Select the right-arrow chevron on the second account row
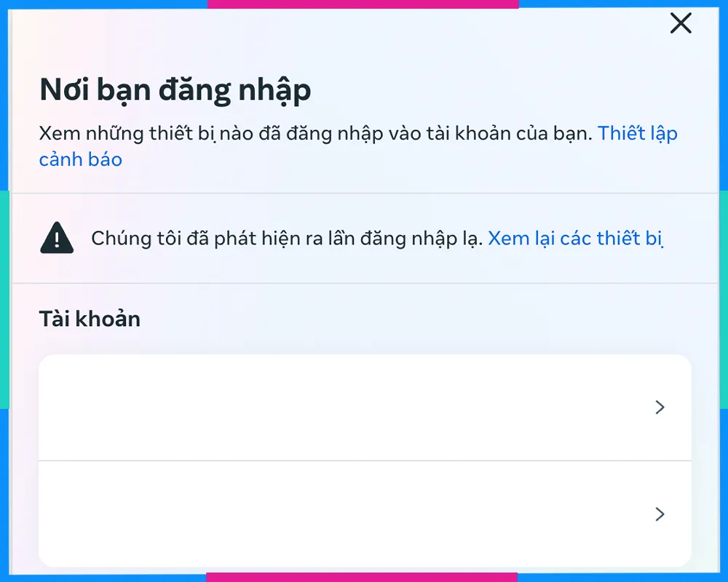Image resolution: width=728 pixels, height=582 pixels. pos(660,514)
